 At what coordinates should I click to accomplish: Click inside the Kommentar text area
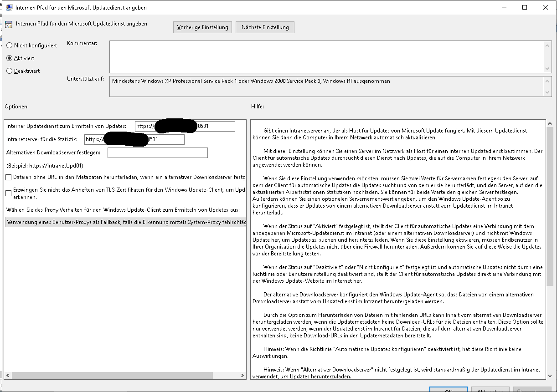pyautogui.click(x=326, y=56)
